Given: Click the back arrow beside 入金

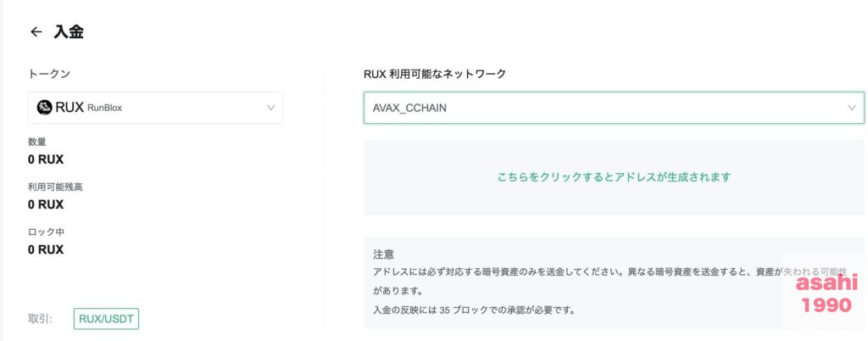Looking at the screenshot, I should click(x=36, y=32).
